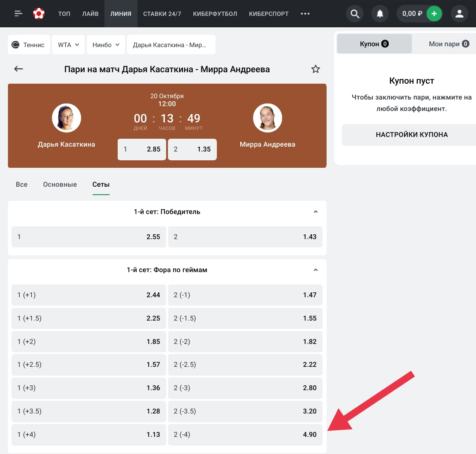Screen dimensions: 476x454
Task: Click Мирра Андреева player photo
Action: 267,118
